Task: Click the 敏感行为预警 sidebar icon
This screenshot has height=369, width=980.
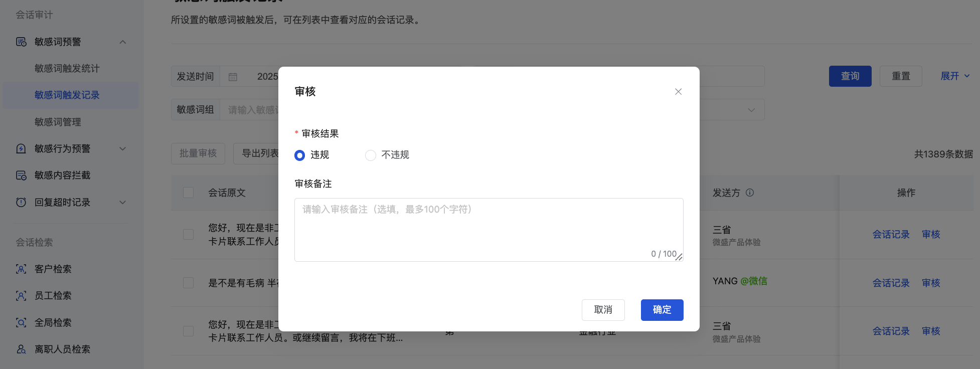Action: coord(21,149)
